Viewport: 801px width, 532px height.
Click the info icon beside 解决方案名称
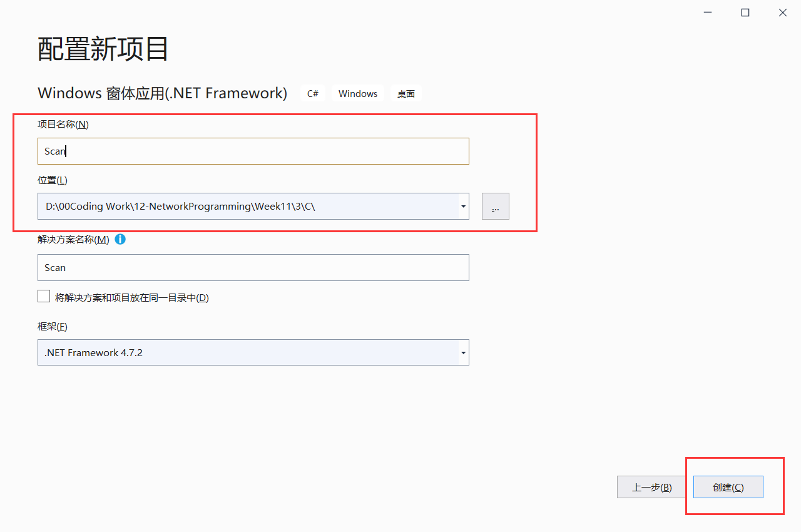click(x=120, y=239)
